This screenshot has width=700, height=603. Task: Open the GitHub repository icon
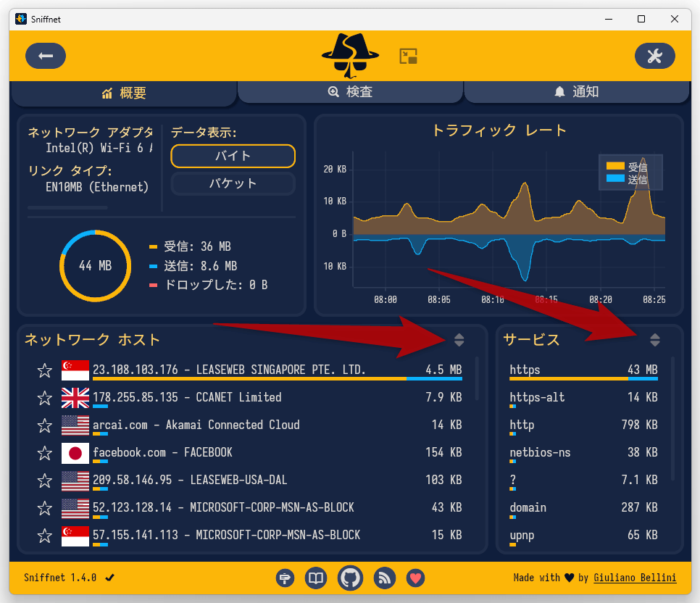(350, 578)
